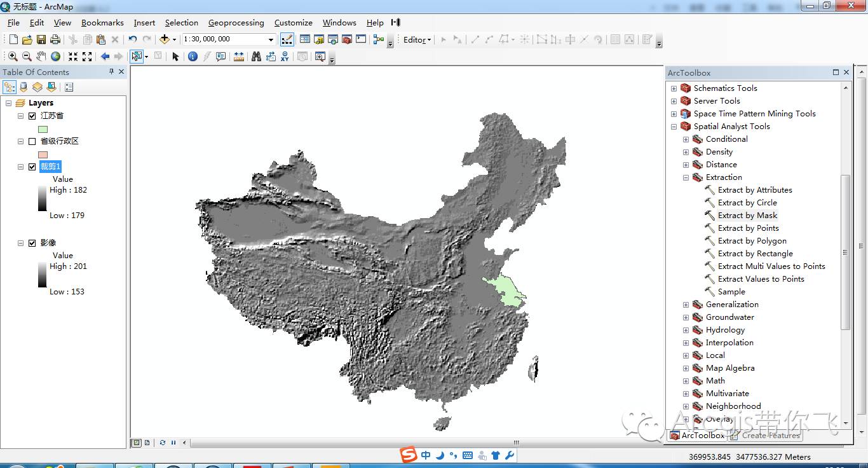The height and width of the screenshot is (468, 868).
Task: Click the Add Data icon
Action: (165, 39)
